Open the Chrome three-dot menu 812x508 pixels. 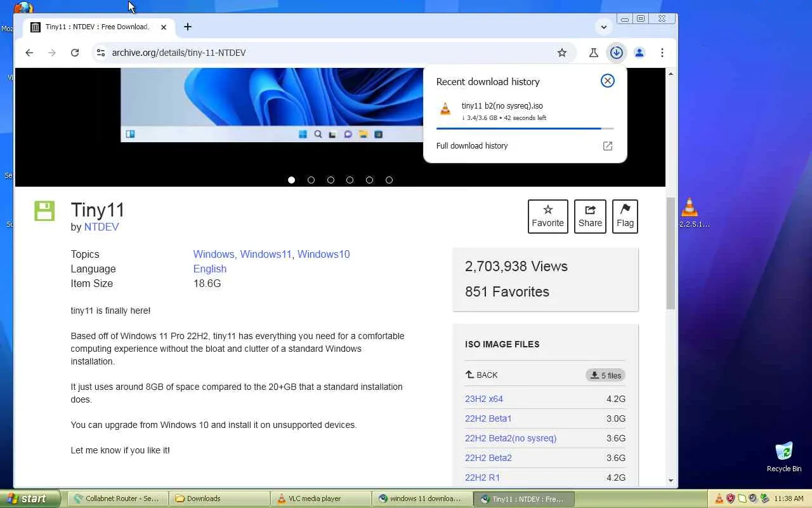pyautogui.click(x=662, y=53)
